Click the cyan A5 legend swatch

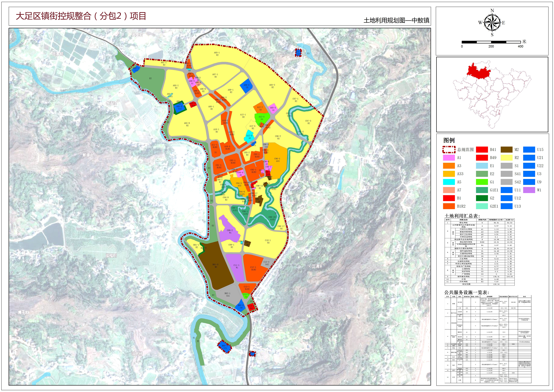(x=449, y=182)
